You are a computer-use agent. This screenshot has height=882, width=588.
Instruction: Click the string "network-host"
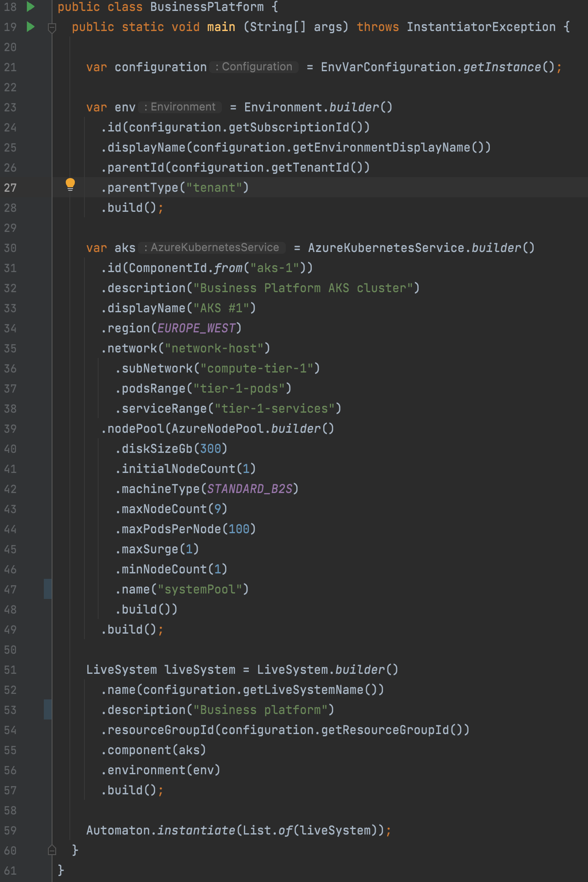tap(214, 348)
